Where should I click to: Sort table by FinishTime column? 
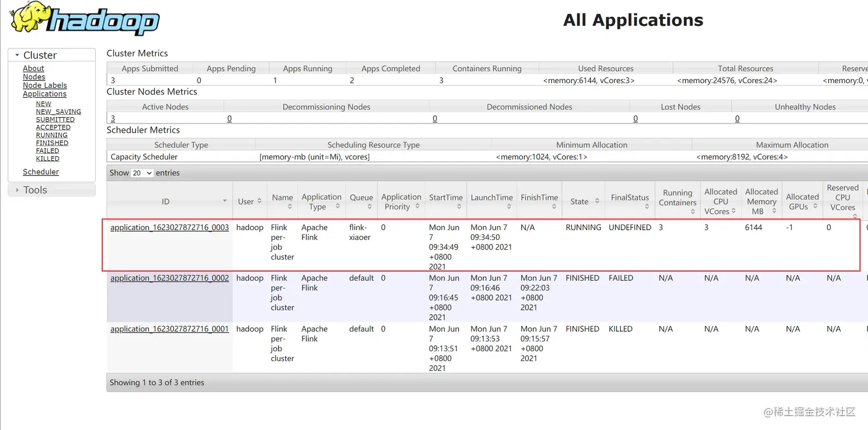(540, 202)
